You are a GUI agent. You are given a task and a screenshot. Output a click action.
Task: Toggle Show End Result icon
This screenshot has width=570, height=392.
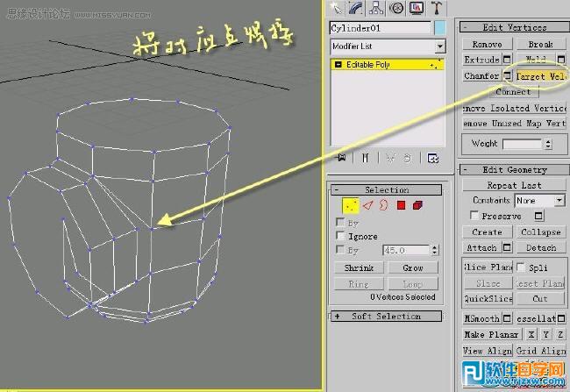click(366, 158)
